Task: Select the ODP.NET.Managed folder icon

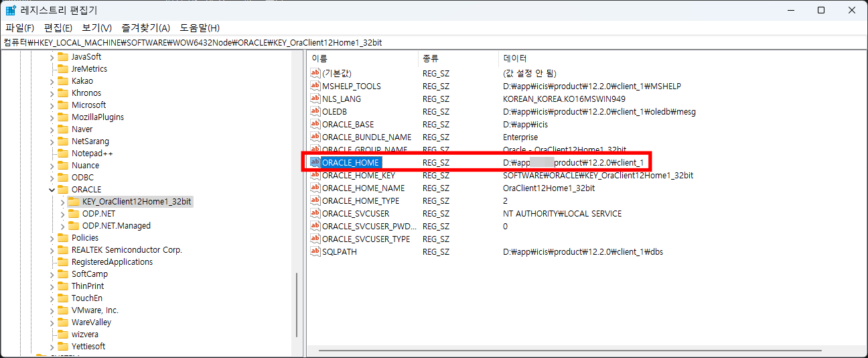Action: [74, 226]
